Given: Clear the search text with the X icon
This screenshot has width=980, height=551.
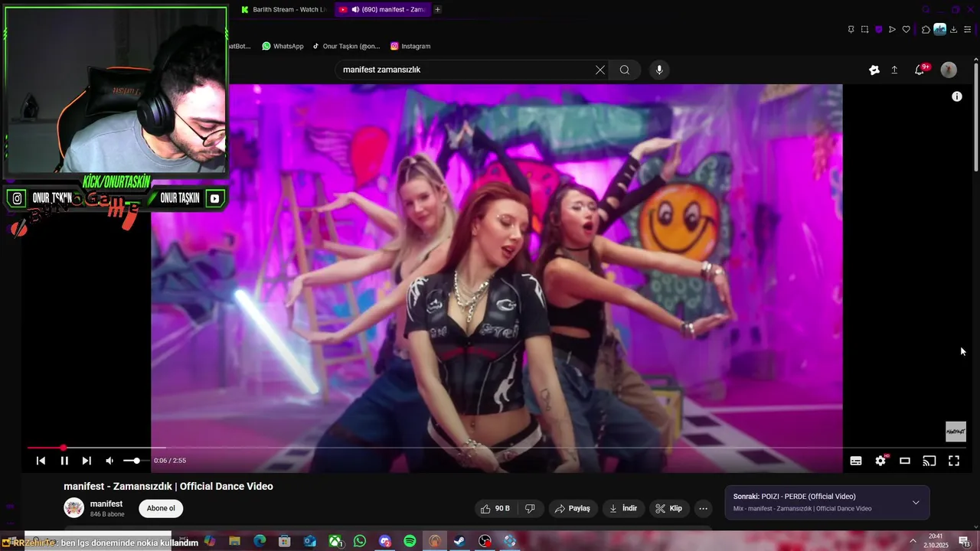Looking at the screenshot, I should (600, 70).
